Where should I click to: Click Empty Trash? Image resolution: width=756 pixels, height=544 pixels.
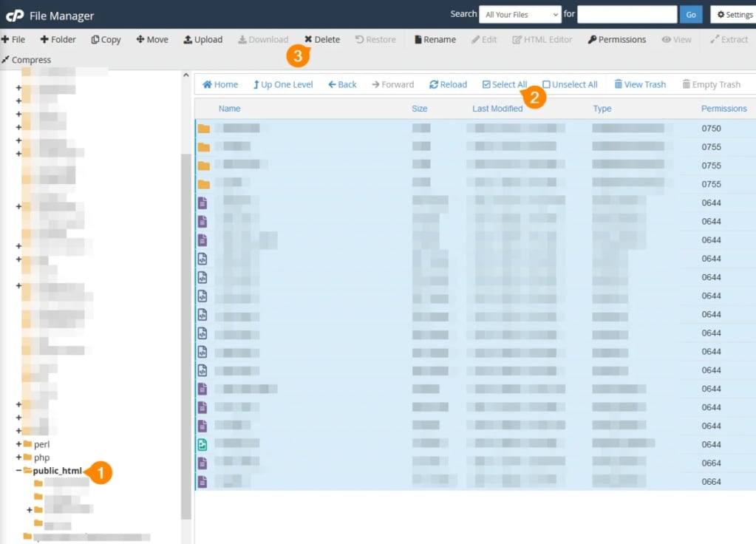(x=711, y=84)
